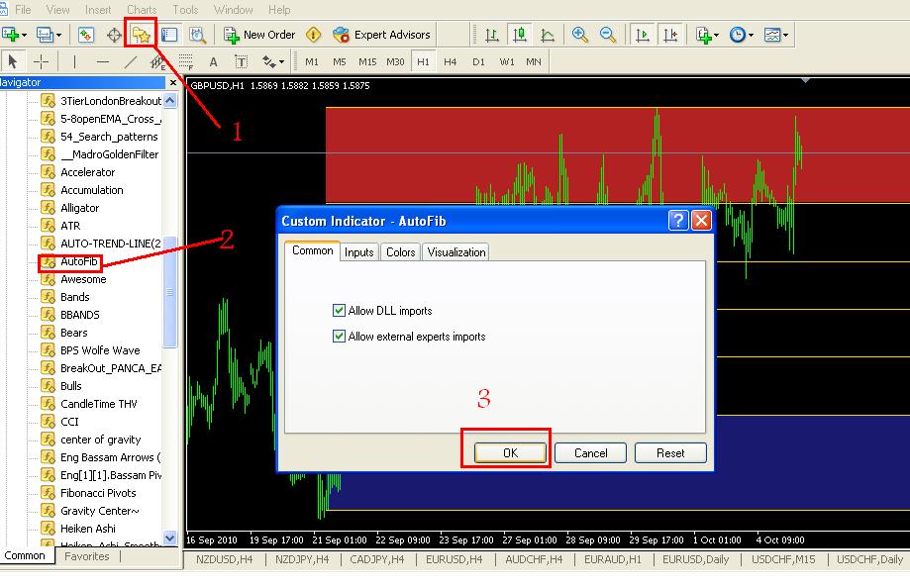Switch to the Colors tab
910x588 pixels.
[400, 252]
